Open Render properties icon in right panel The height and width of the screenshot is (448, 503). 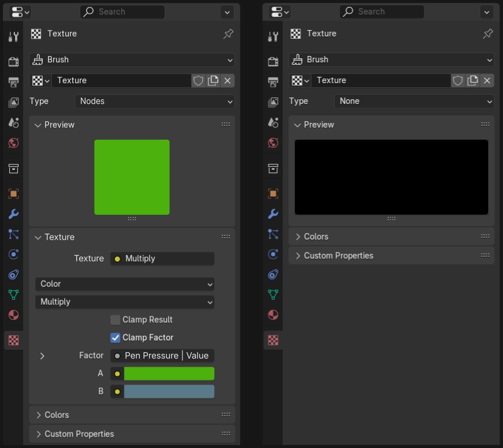tap(273, 61)
